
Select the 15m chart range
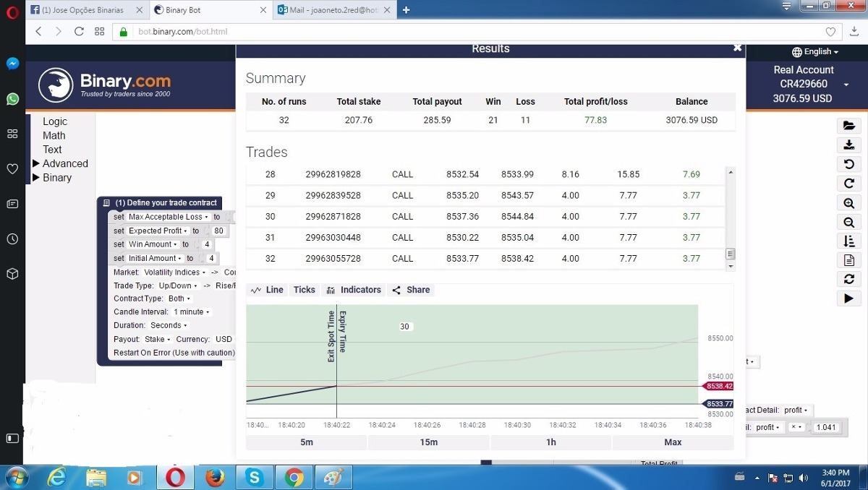[x=429, y=442]
